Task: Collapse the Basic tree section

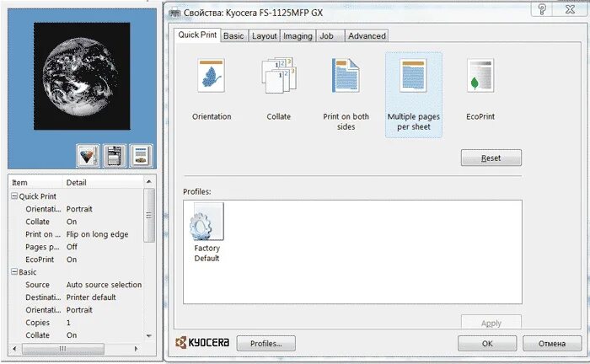Action: [x=14, y=271]
